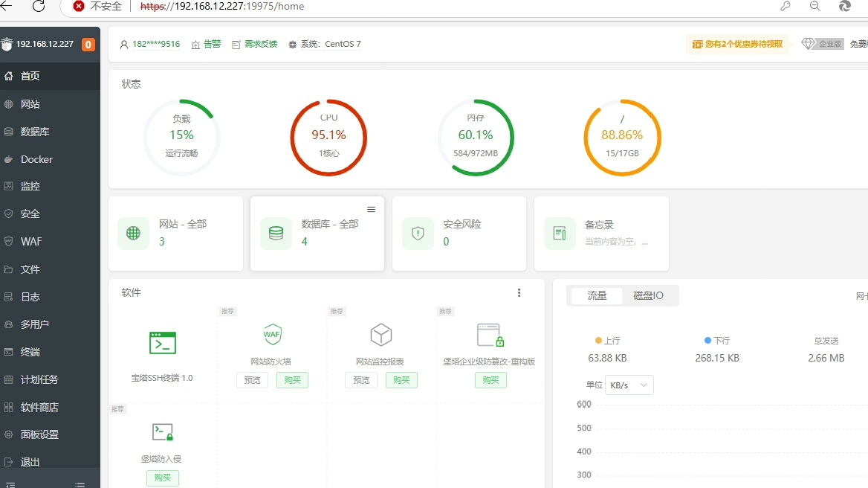Viewport: 868px width, 488px height.
Task: Click the 下行 download legend marker
Action: click(x=707, y=340)
